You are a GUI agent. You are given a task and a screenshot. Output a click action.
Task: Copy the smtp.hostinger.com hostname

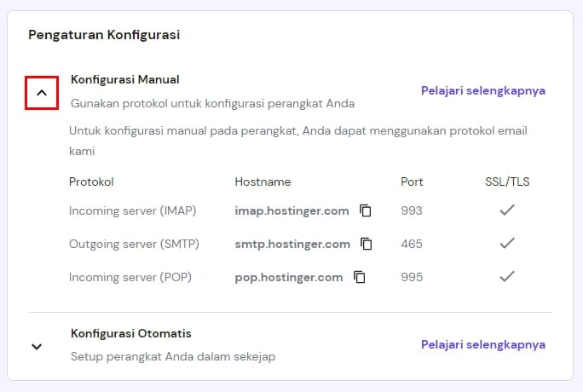point(367,244)
